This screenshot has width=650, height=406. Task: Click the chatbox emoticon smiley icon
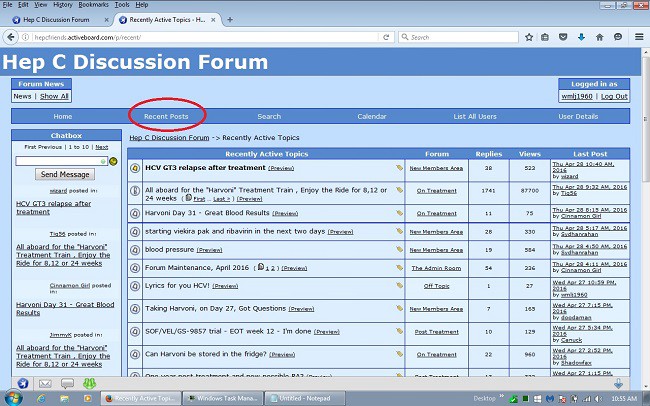pyautogui.click(x=113, y=161)
